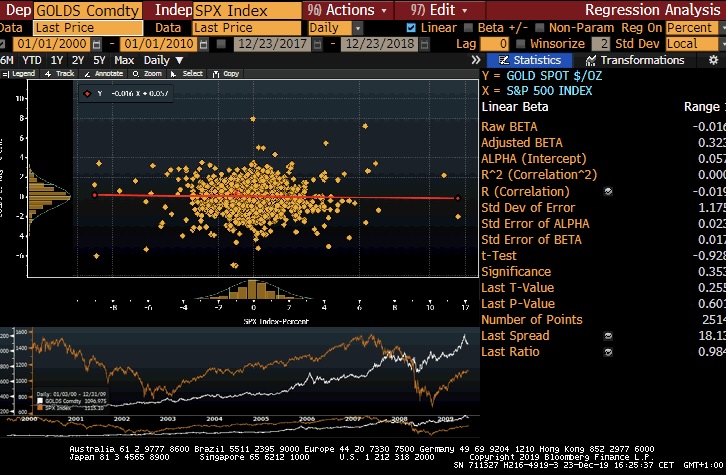726x475 pixels.
Task: Click the GOLDS Comdty dependent field
Action: click(88, 11)
